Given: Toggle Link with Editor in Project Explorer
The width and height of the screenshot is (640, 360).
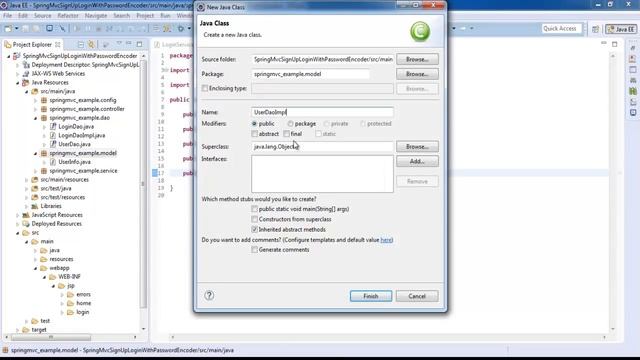Looking at the screenshot, I should pos(91,44).
